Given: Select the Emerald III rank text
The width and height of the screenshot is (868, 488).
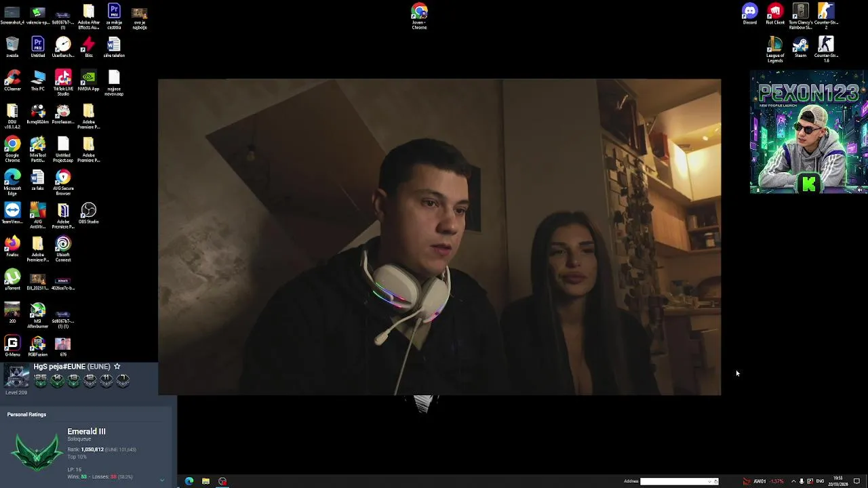Looking at the screenshot, I should (86, 431).
